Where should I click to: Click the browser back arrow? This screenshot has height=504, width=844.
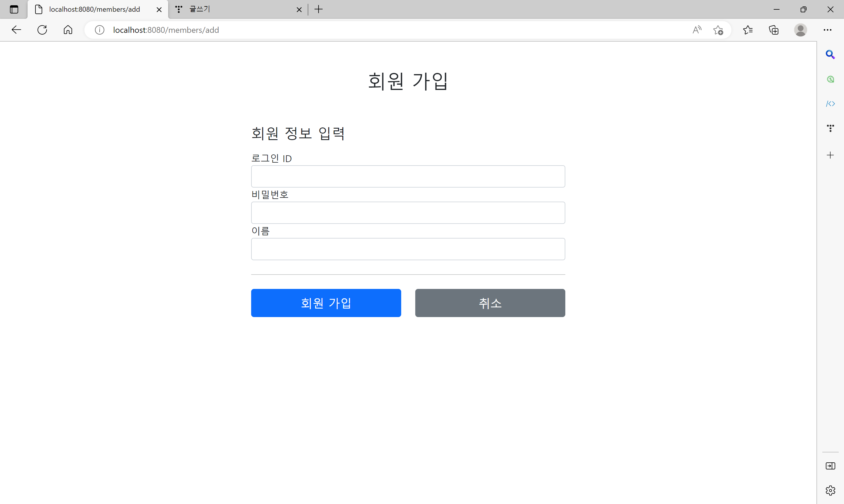point(16,30)
